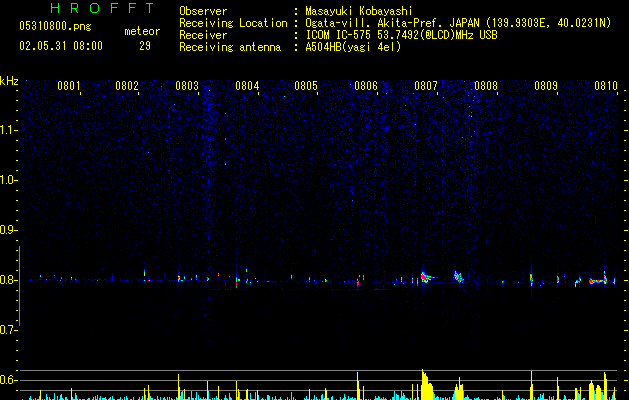The height and width of the screenshot is (400, 629).
Task: Click the Observer field label
Action: pyautogui.click(x=203, y=11)
